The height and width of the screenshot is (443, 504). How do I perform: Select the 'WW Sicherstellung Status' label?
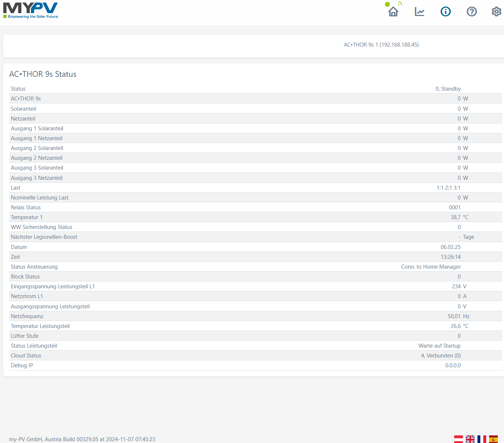point(41,227)
